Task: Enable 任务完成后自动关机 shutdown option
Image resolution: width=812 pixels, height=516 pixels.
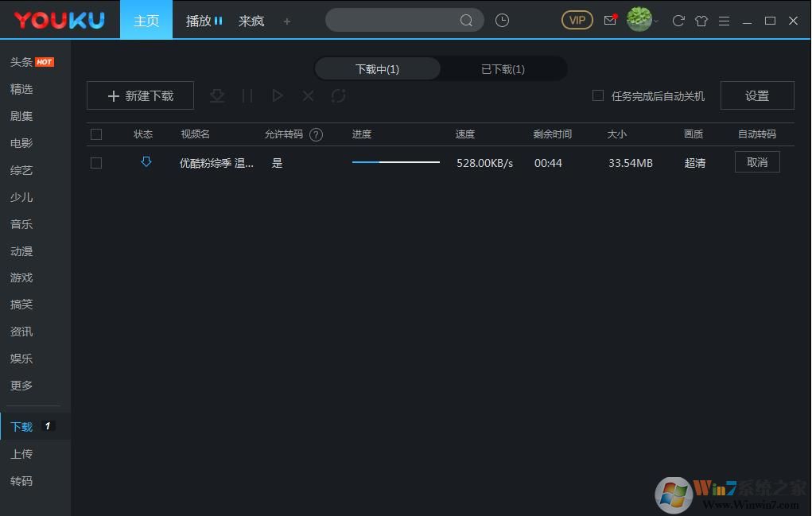Action: [597, 95]
